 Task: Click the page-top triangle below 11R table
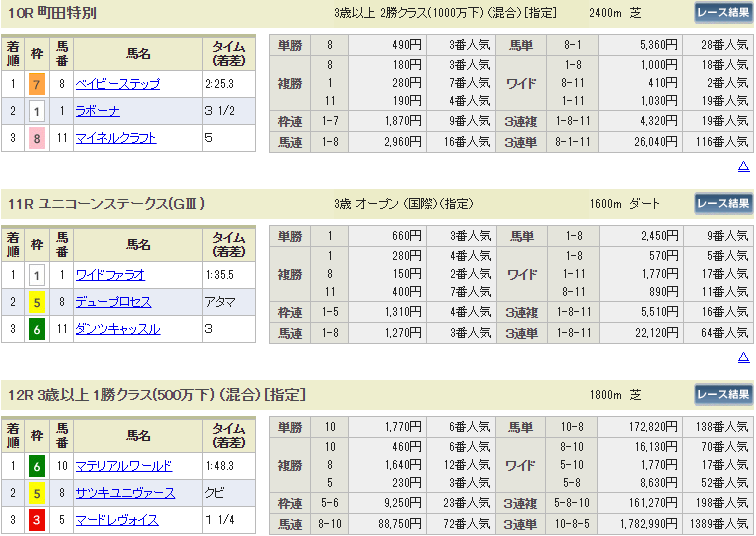click(x=743, y=358)
